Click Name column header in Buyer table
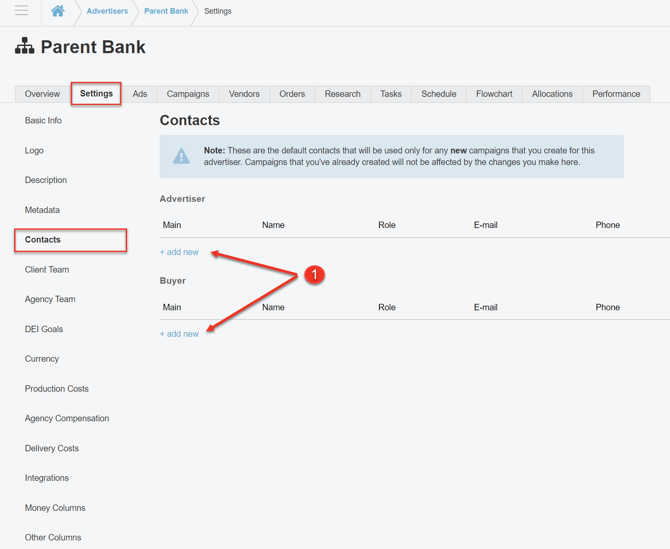 [273, 307]
